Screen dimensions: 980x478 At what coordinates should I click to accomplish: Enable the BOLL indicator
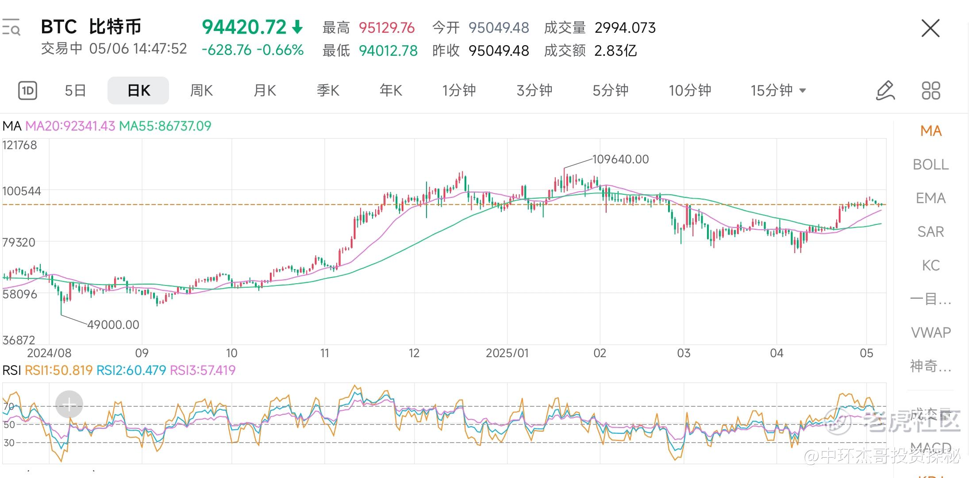pos(930,165)
